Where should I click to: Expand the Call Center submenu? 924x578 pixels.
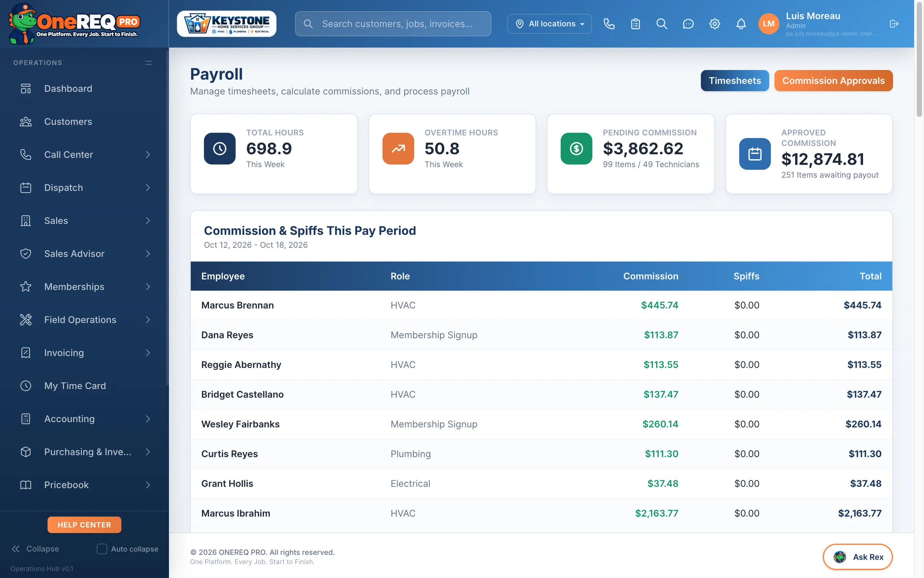(148, 155)
